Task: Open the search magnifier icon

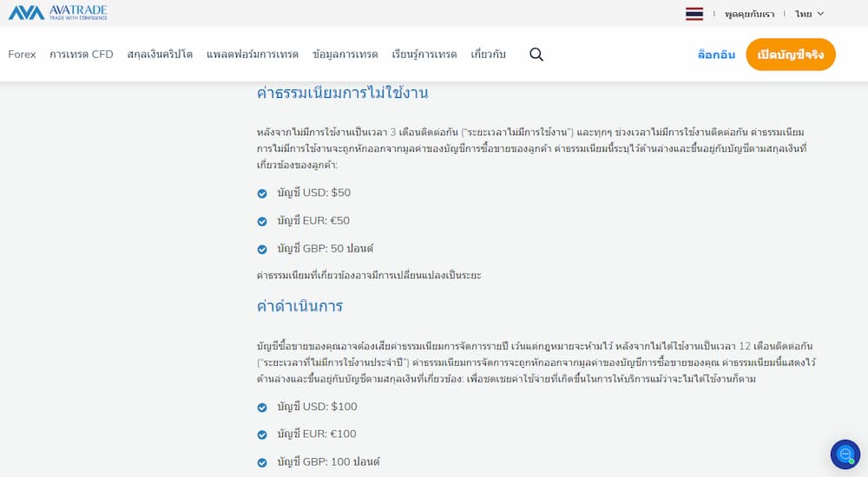Action: coord(536,55)
